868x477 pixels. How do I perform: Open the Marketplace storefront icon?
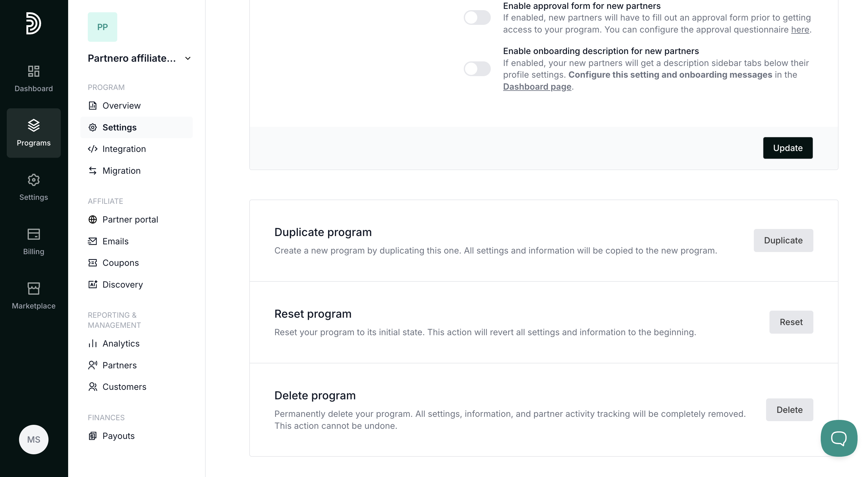(33, 288)
